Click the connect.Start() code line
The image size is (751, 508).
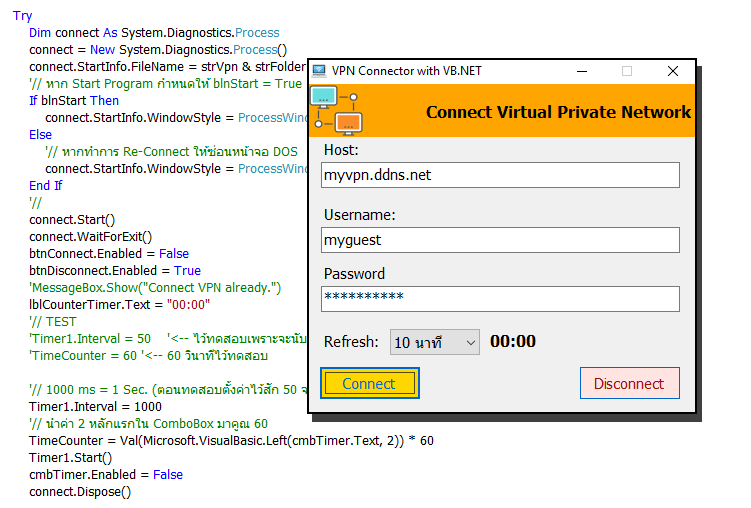click(72, 220)
